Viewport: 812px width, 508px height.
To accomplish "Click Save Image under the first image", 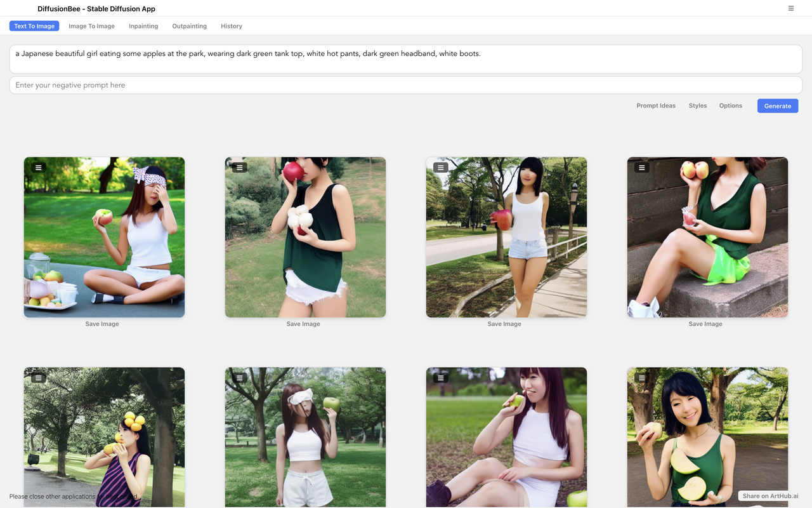I will point(102,324).
